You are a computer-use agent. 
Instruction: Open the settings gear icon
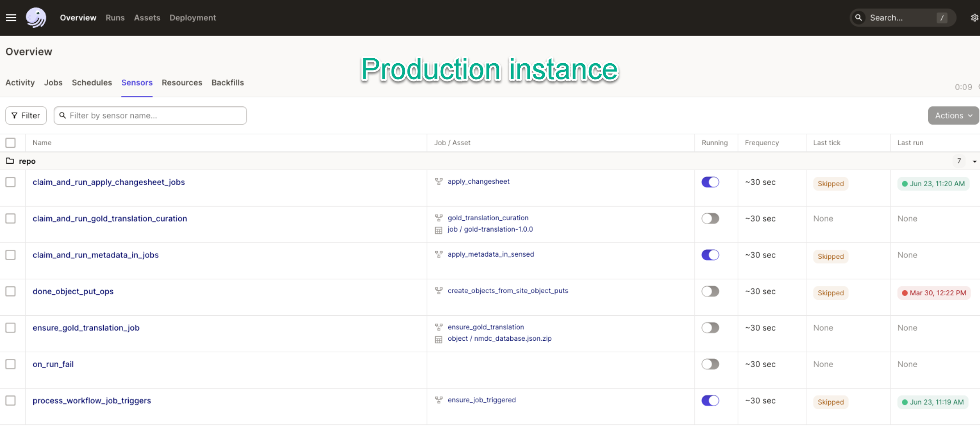975,18
